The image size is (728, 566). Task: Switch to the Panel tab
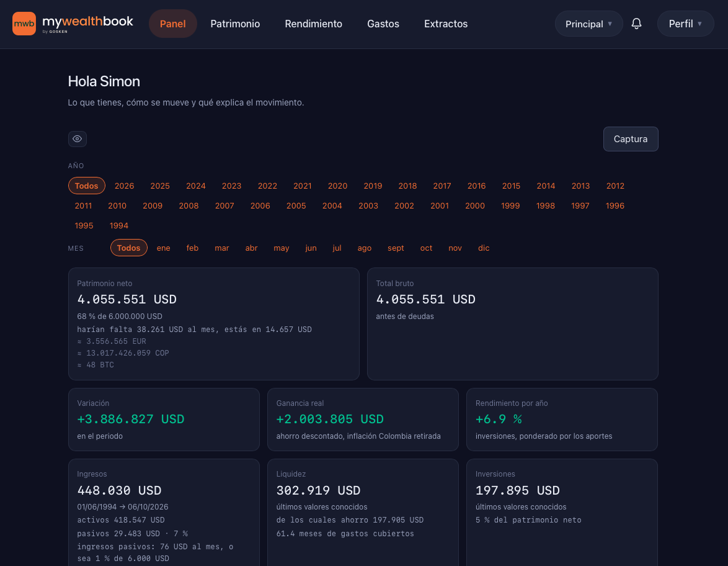pos(173,24)
